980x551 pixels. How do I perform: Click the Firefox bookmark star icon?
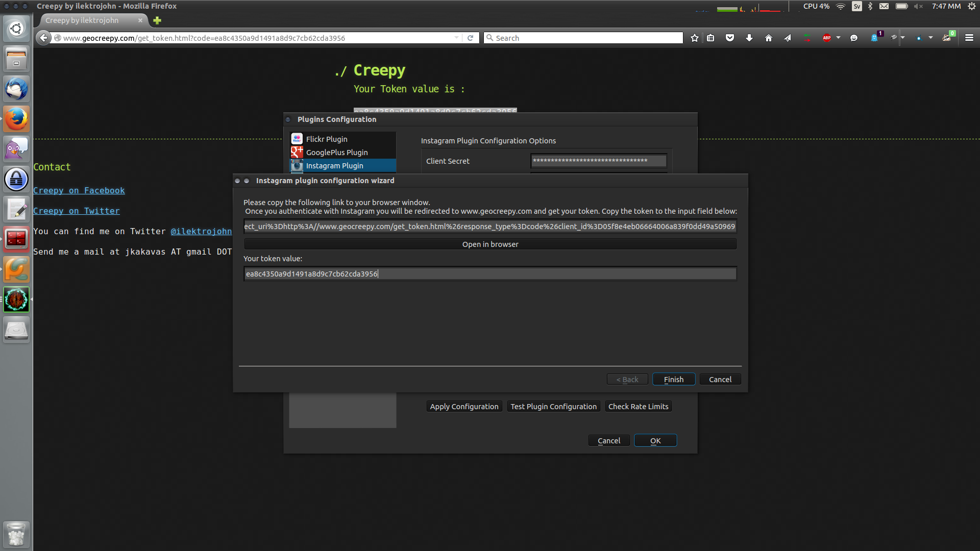pyautogui.click(x=695, y=38)
